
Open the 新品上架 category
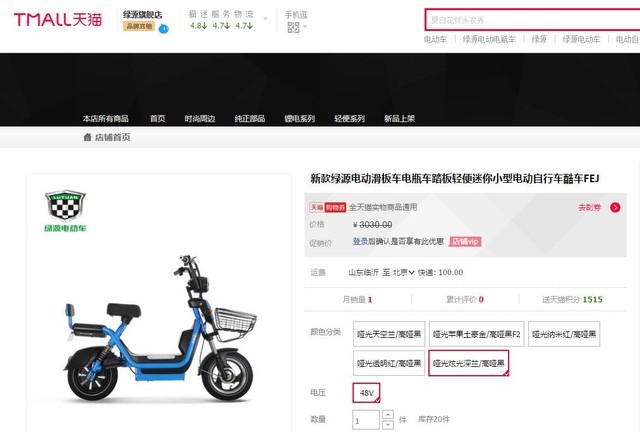click(x=399, y=118)
